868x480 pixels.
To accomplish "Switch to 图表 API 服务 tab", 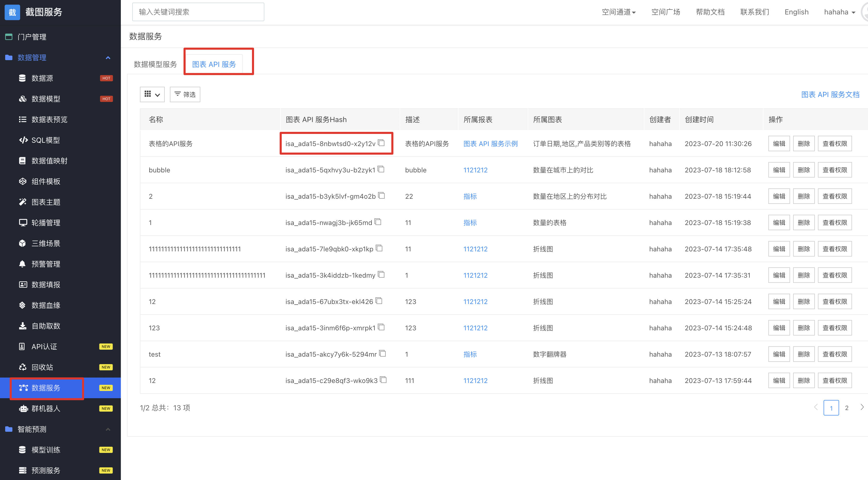I will 214,64.
